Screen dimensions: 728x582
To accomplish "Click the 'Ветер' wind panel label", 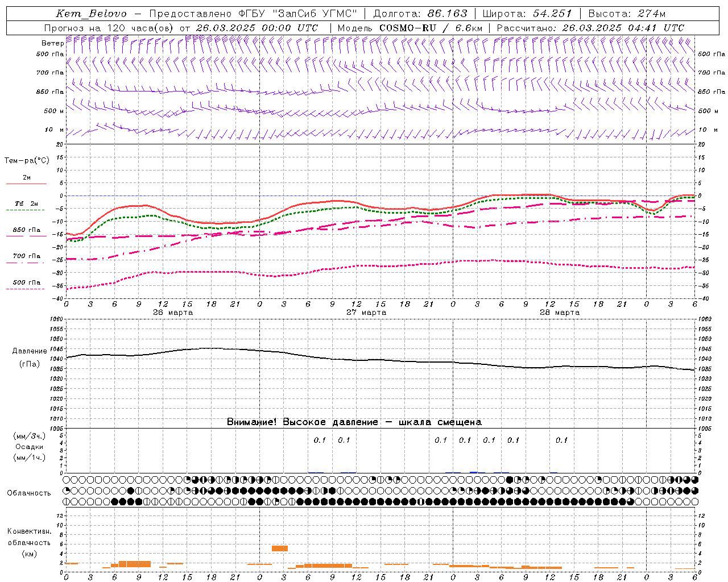I will [x=52, y=43].
